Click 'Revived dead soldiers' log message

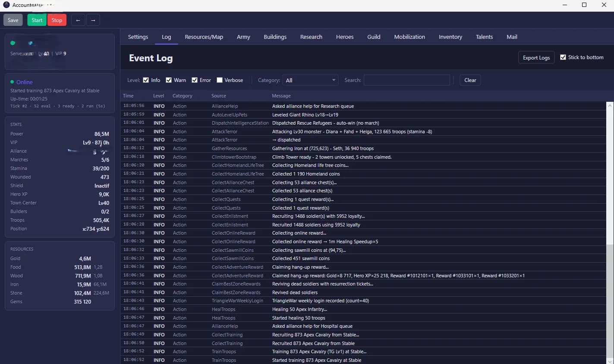295,292
